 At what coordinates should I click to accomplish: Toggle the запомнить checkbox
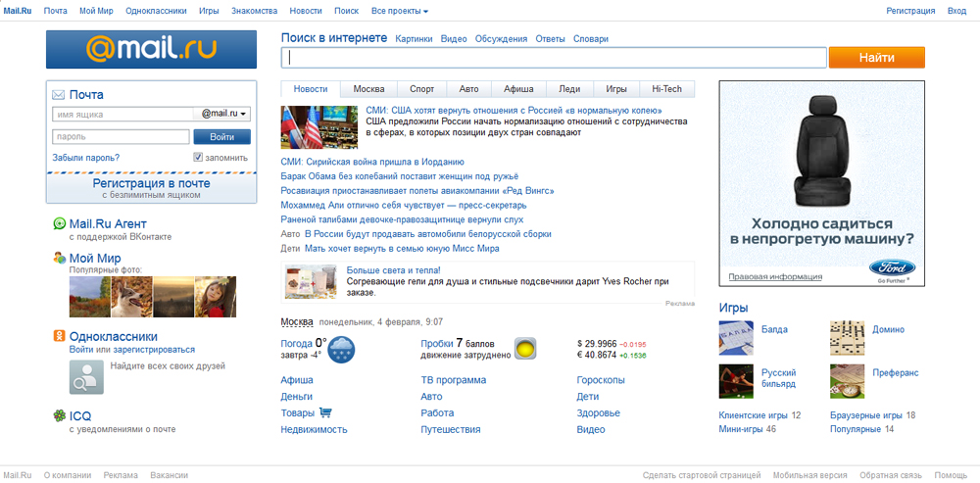[x=198, y=157]
